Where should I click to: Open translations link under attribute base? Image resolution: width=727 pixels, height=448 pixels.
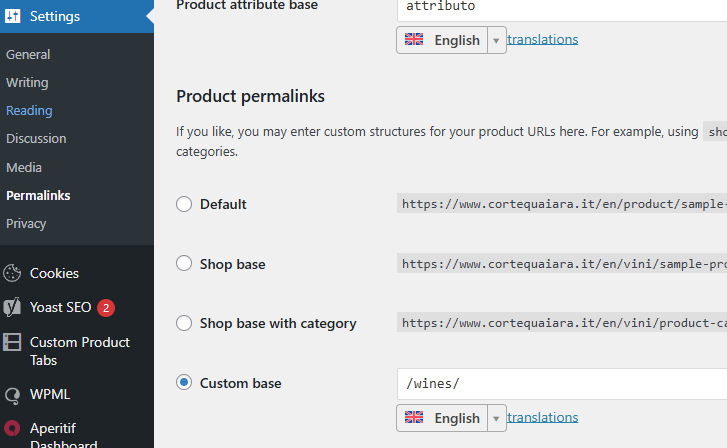point(542,40)
